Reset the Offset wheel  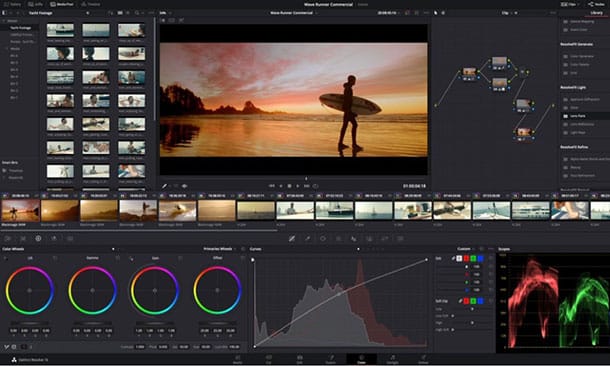coord(243,258)
